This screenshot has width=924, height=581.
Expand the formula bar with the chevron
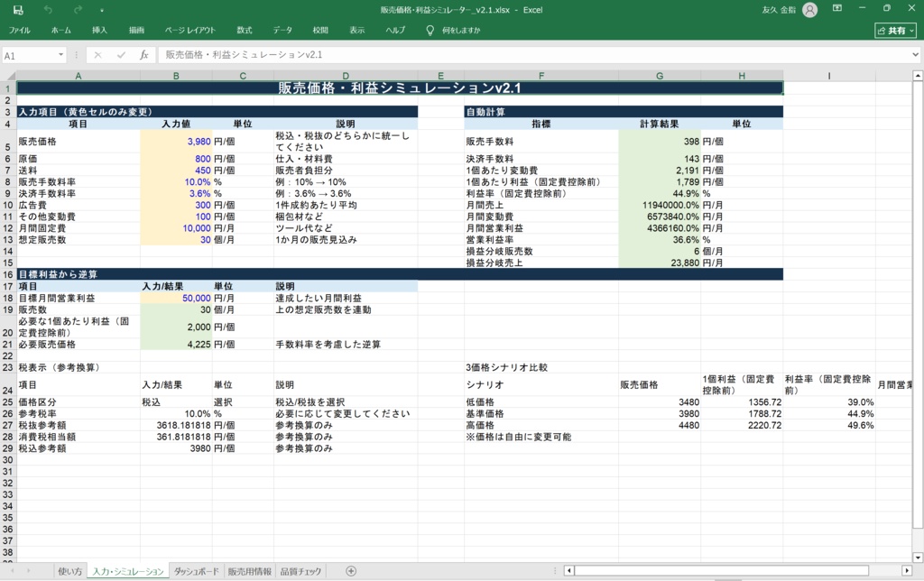pos(915,55)
